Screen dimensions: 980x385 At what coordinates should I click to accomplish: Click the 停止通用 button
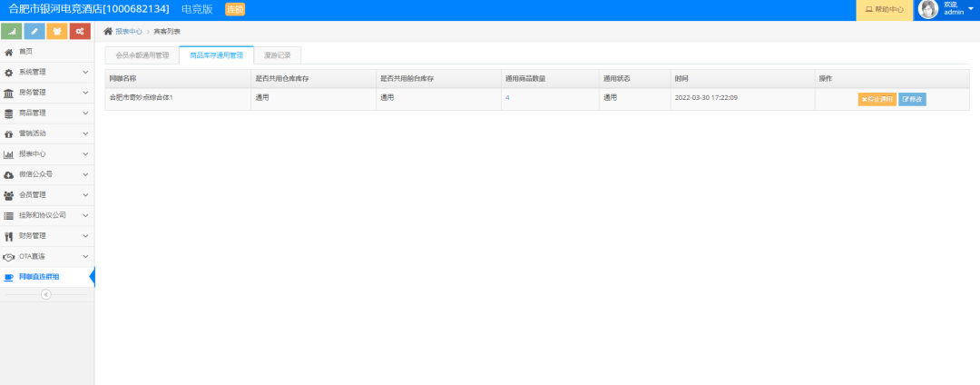tap(877, 99)
